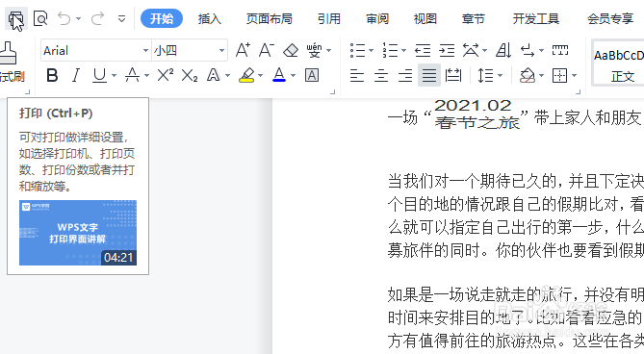Increase paragraph indent

[x=447, y=50]
